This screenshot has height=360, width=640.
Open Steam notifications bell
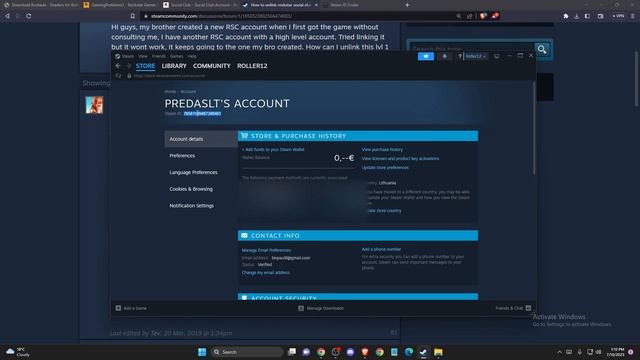[x=444, y=56]
